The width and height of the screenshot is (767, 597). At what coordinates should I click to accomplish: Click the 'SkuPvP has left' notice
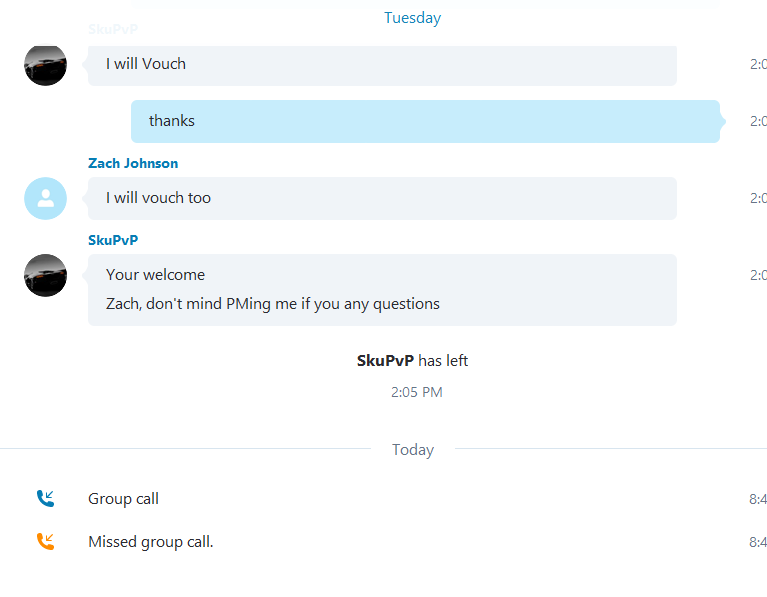tap(412, 361)
